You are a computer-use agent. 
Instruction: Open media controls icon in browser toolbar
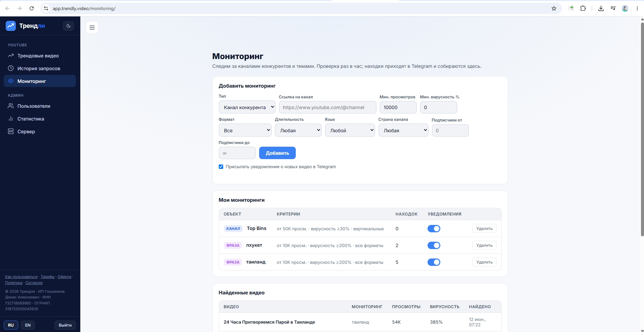(613, 8)
